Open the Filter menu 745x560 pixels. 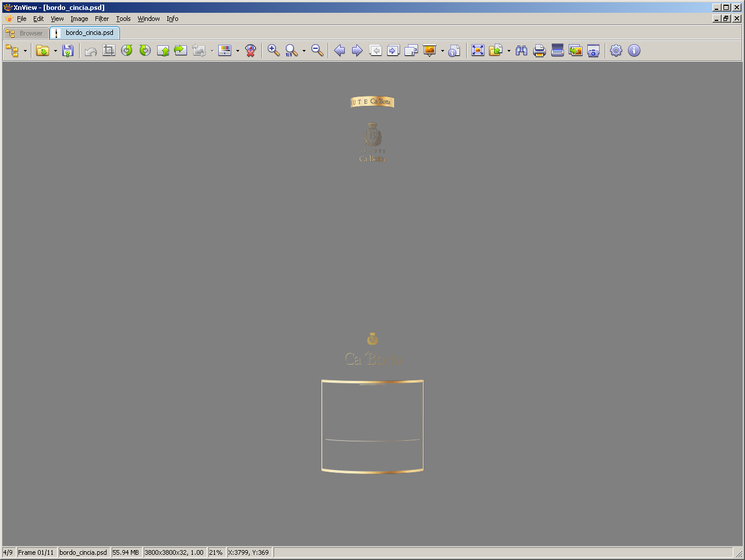click(x=102, y=19)
